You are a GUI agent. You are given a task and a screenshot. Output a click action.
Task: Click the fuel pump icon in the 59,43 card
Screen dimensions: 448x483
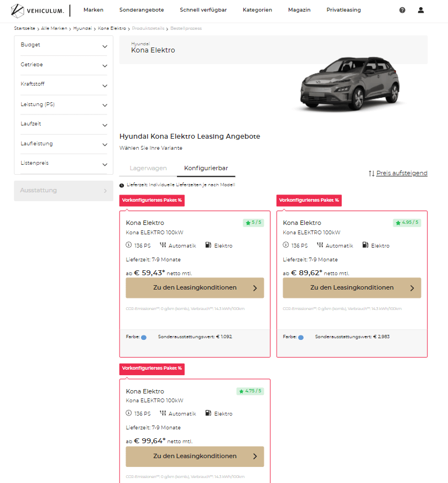209,245
